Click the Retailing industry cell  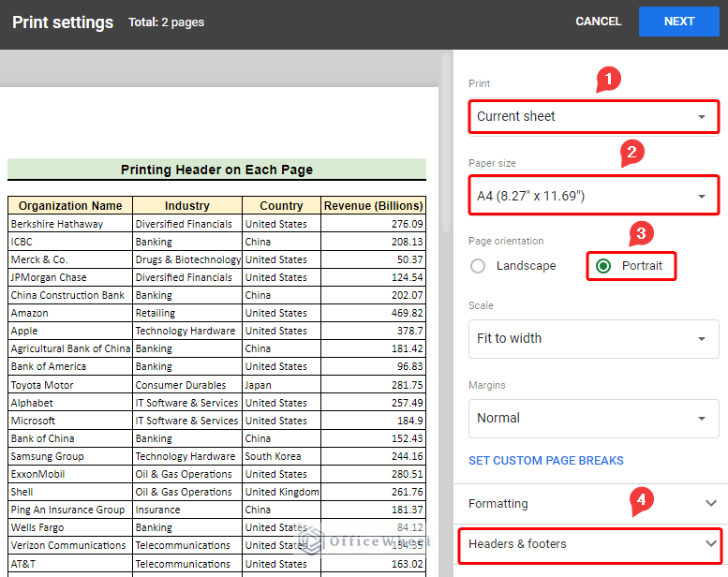pos(187,314)
